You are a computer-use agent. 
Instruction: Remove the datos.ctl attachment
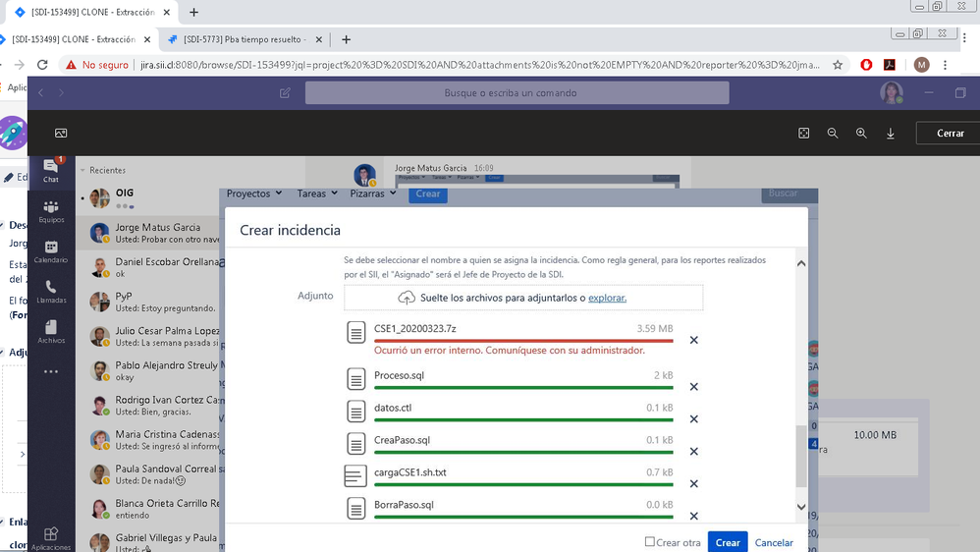pos(693,418)
